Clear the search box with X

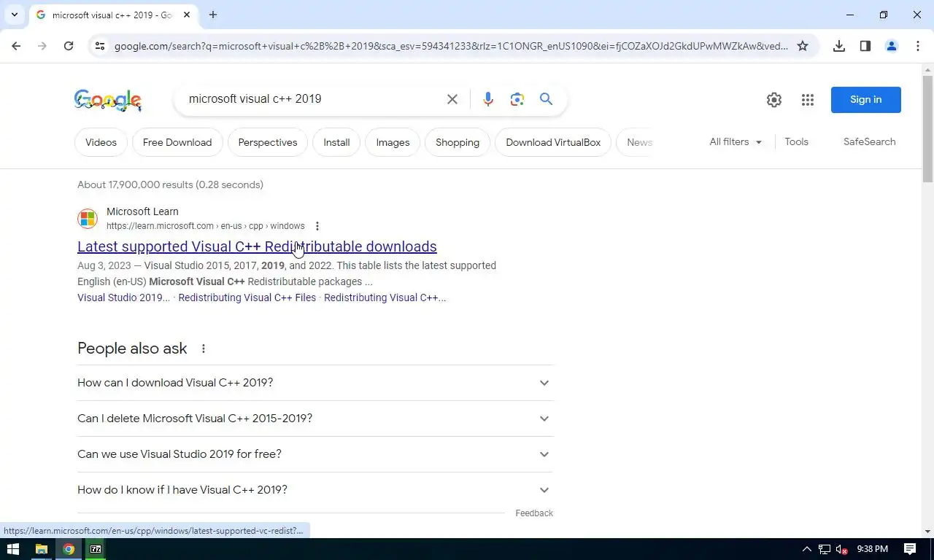pyautogui.click(x=452, y=99)
